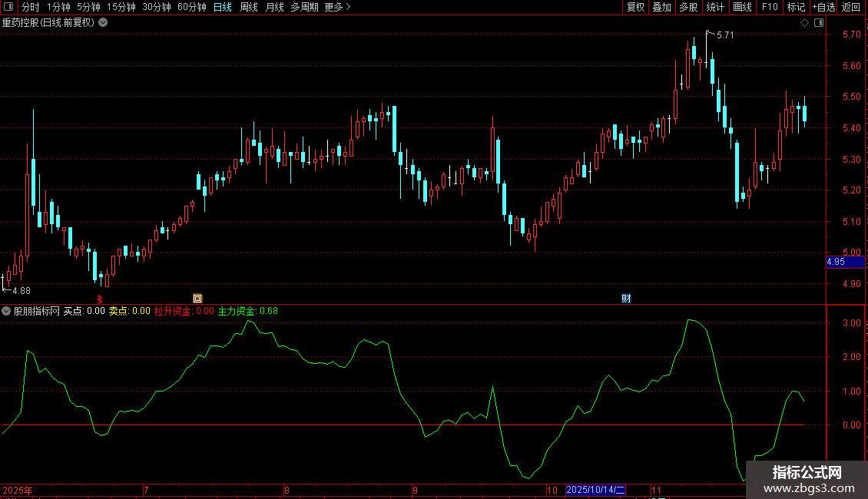The height and width of the screenshot is (499, 868).
Task: Click 标记 mark button
Action: (796, 7)
